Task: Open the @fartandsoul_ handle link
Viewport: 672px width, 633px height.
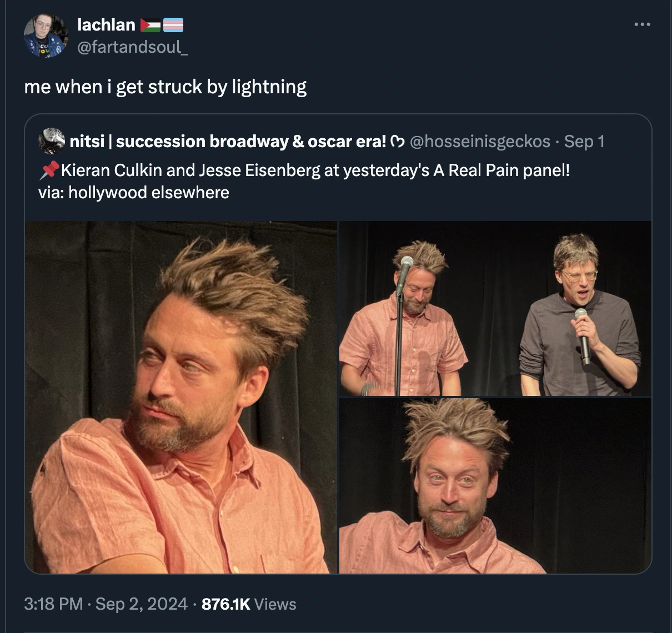Action: 133,47
